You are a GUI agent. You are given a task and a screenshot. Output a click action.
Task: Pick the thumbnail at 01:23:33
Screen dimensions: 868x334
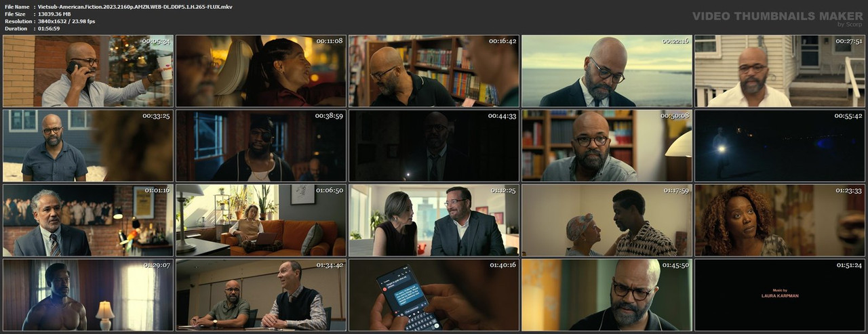point(780,220)
